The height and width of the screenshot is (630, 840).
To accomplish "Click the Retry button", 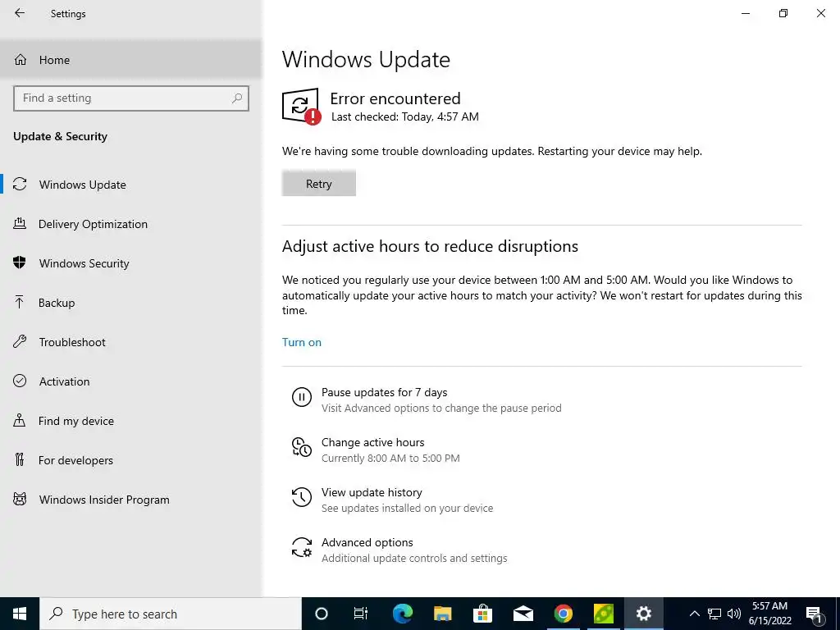I will click(x=319, y=184).
